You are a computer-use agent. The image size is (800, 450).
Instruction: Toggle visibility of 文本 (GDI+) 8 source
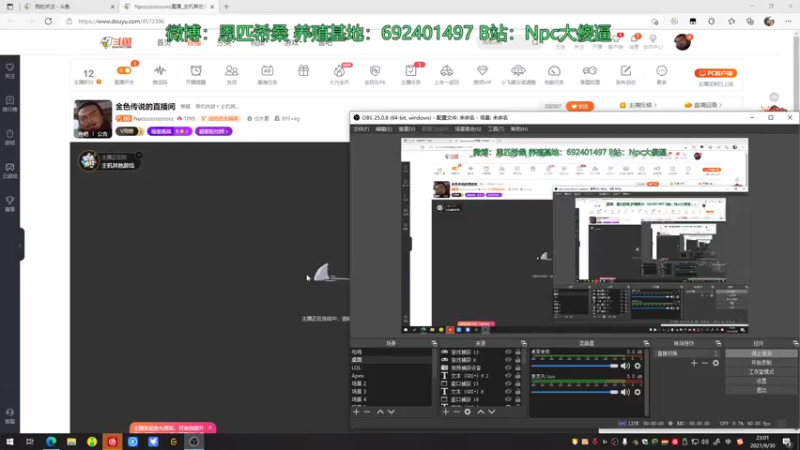pos(508,391)
